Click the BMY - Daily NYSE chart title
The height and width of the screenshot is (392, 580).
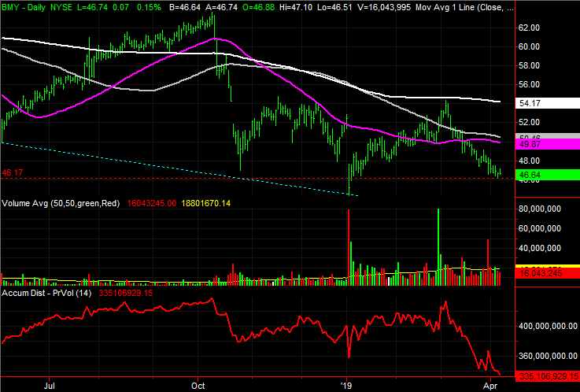(x=37, y=7)
